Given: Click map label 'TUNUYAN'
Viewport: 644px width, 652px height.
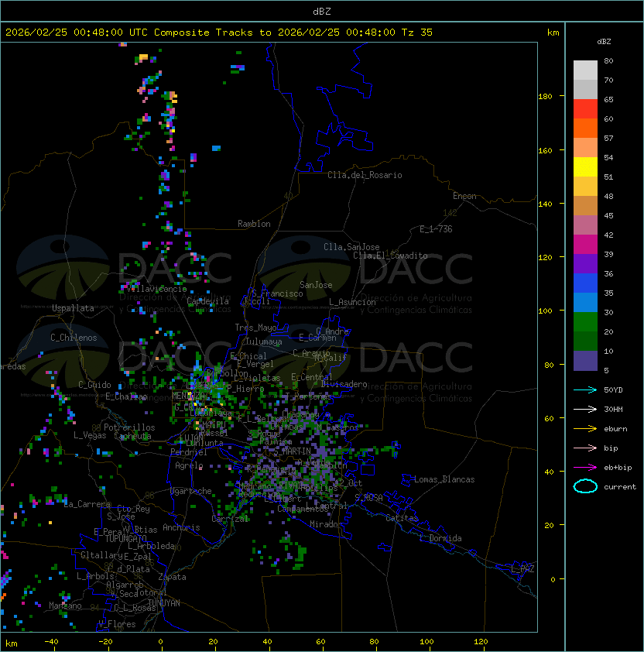Looking at the screenshot, I should [x=164, y=603].
